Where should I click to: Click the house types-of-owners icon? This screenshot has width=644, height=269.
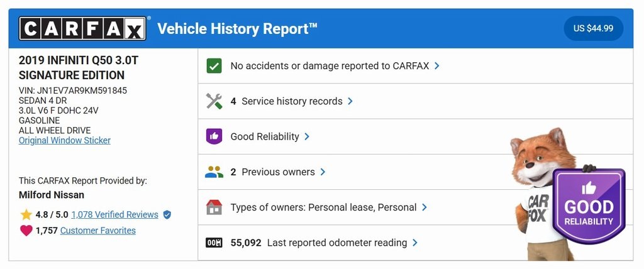click(214, 207)
